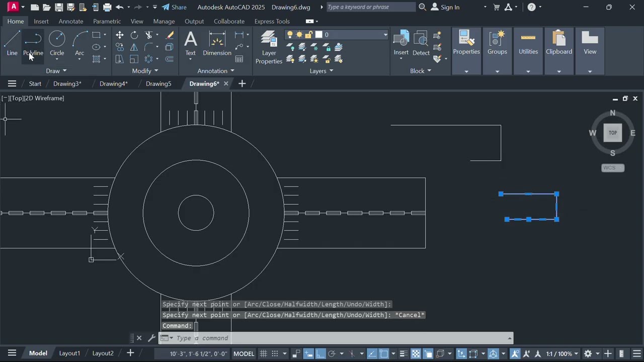This screenshot has height=362, width=644.
Task: Choose the Ellipse draw tool
Action: [x=96, y=47]
